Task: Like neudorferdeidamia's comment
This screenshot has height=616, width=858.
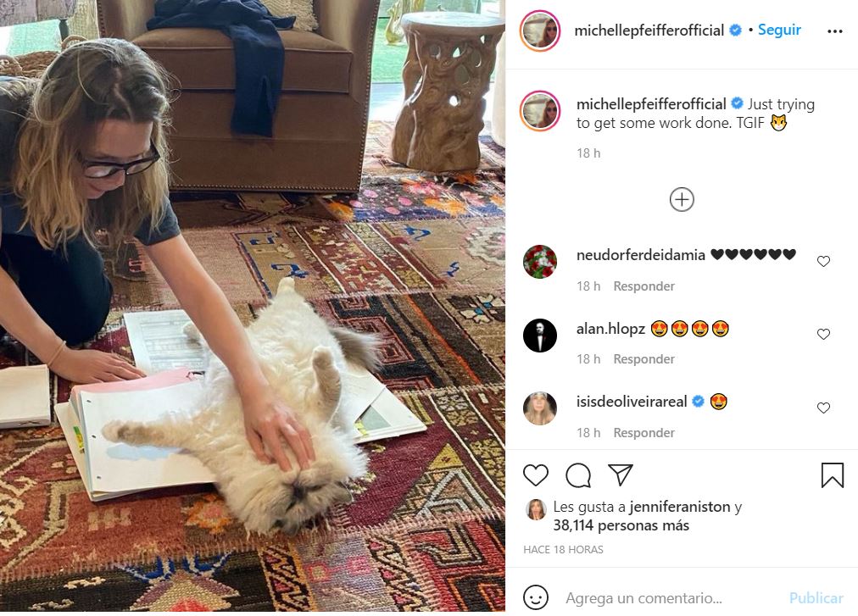Action: pyautogui.click(x=823, y=261)
